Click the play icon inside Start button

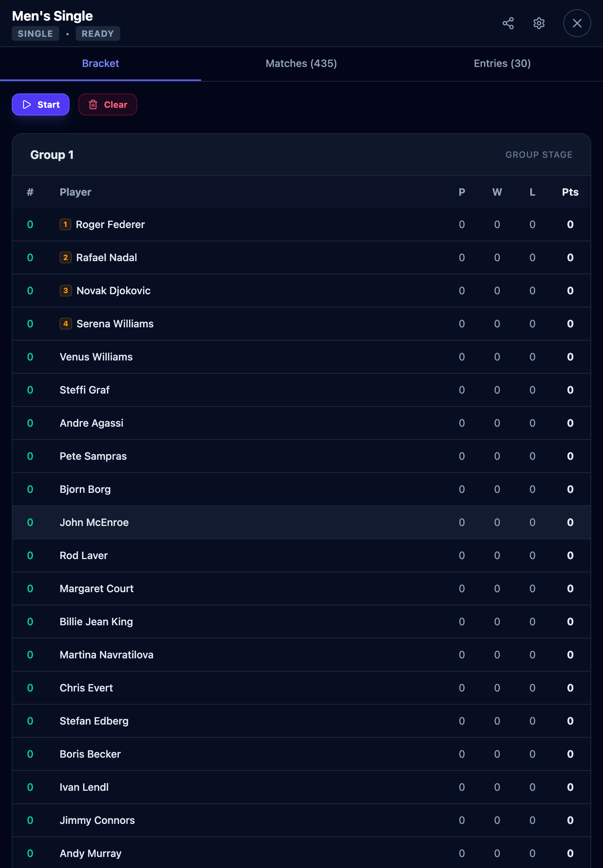(x=26, y=104)
